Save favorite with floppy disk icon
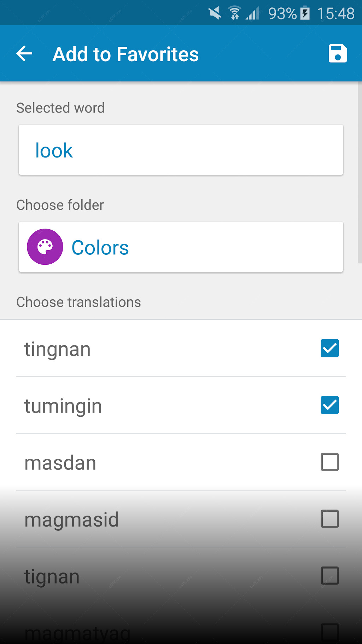 click(x=338, y=53)
